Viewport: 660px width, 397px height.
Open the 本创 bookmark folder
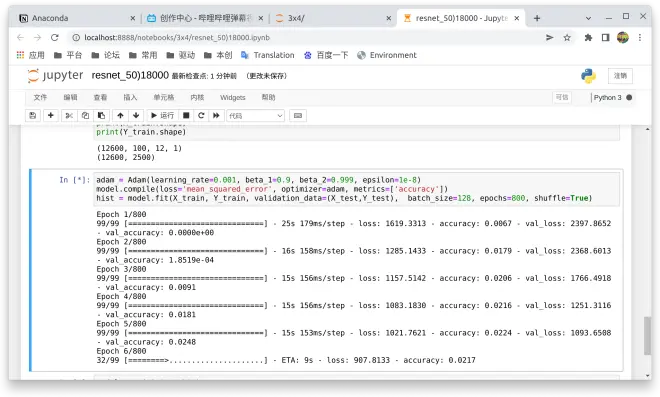218,55
